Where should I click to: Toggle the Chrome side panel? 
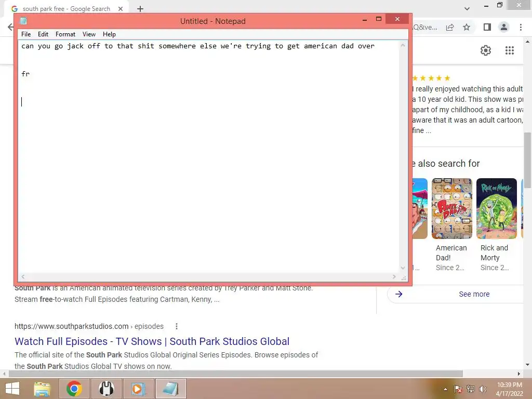[x=487, y=27]
